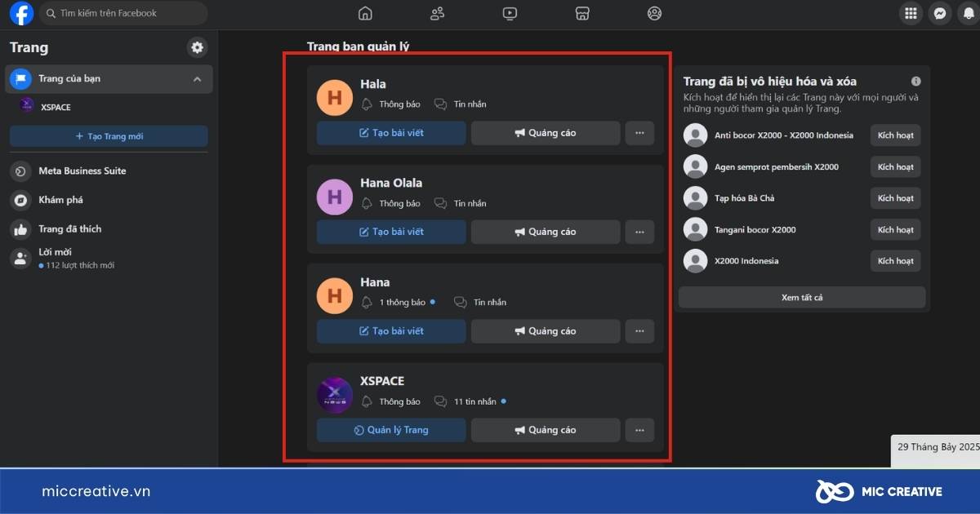Click the XSPACE page logo in the card

334,395
